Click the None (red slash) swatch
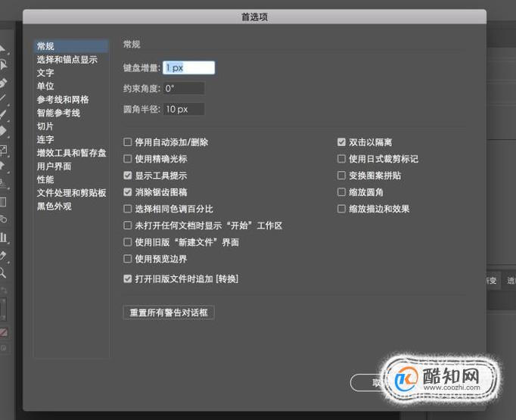516x420 pixels. pyautogui.click(x=4, y=332)
